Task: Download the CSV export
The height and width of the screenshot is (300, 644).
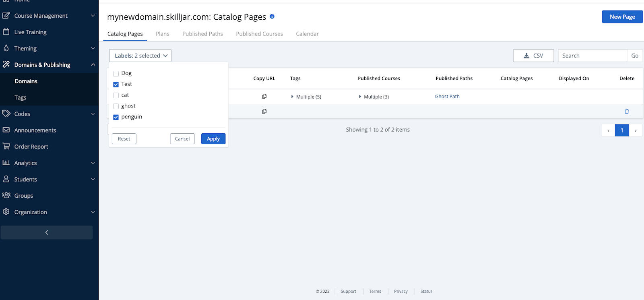Action: (533, 56)
